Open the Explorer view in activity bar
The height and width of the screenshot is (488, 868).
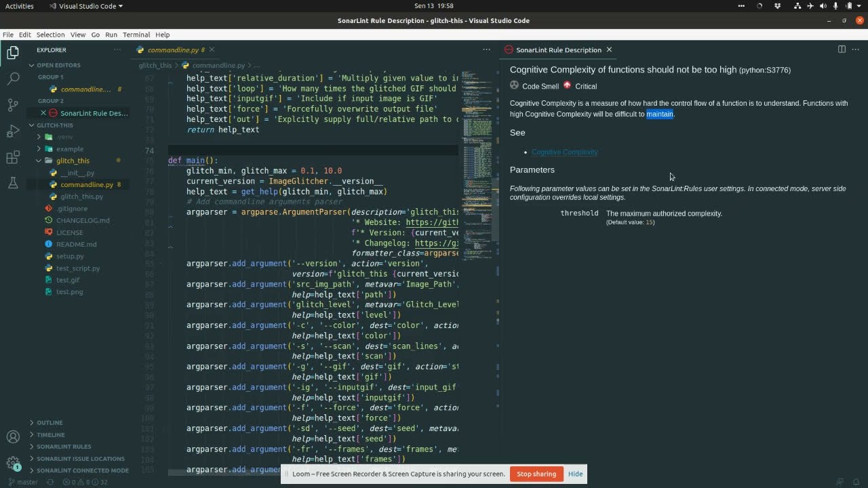coord(13,53)
